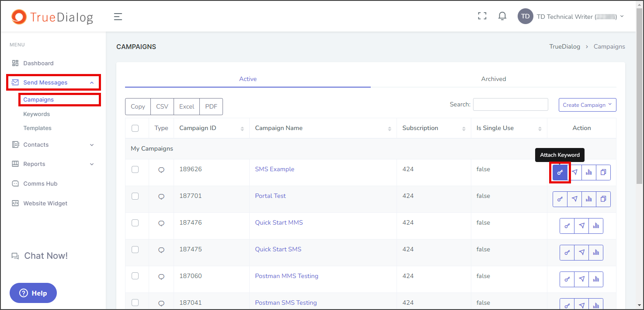
Task: Expand the Reports sidebar section
Action: (x=53, y=164)
